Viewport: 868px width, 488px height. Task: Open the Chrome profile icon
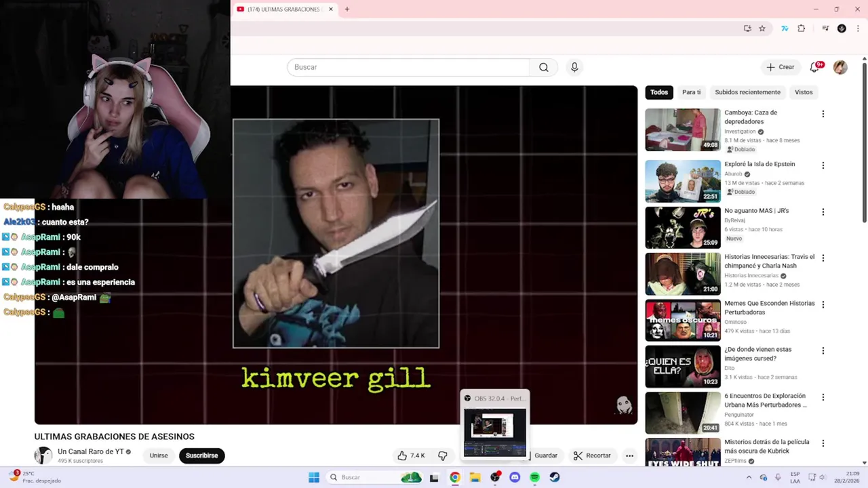(842, 28)
